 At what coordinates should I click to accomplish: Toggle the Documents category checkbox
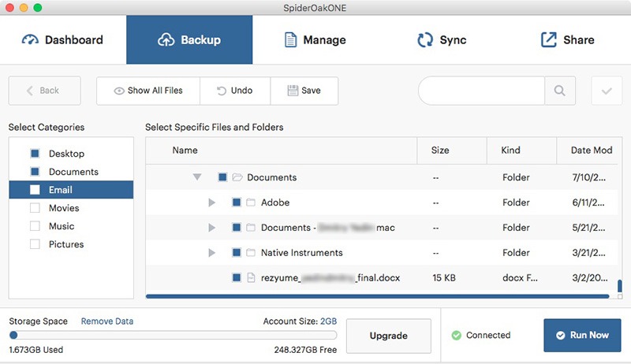[35, 172]
